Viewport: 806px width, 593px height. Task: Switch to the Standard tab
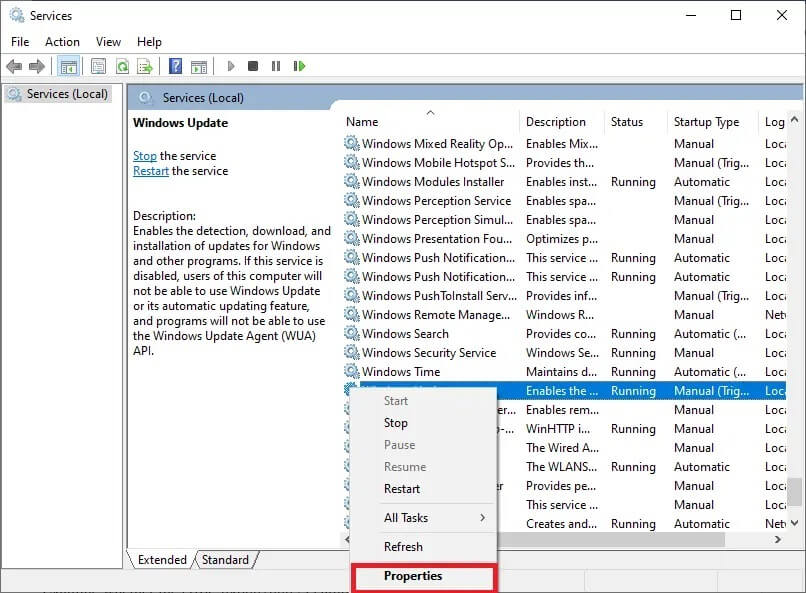tap(225, 560)
